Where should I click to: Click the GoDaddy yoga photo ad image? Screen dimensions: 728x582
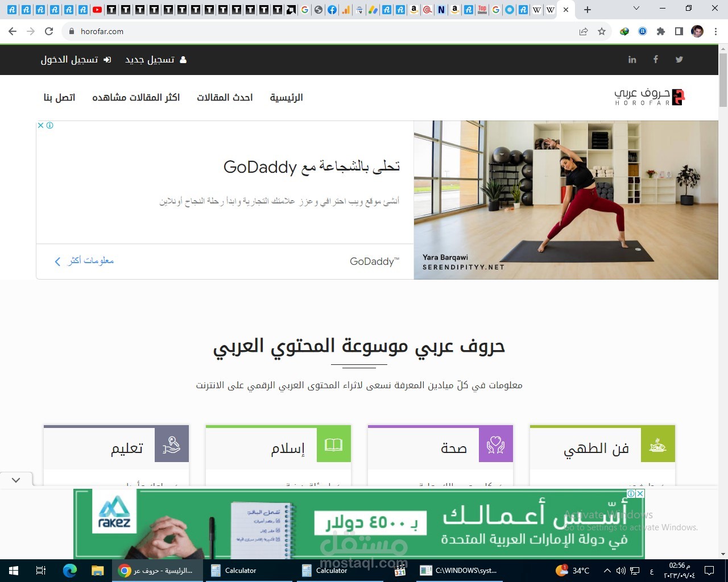(566, 199)
